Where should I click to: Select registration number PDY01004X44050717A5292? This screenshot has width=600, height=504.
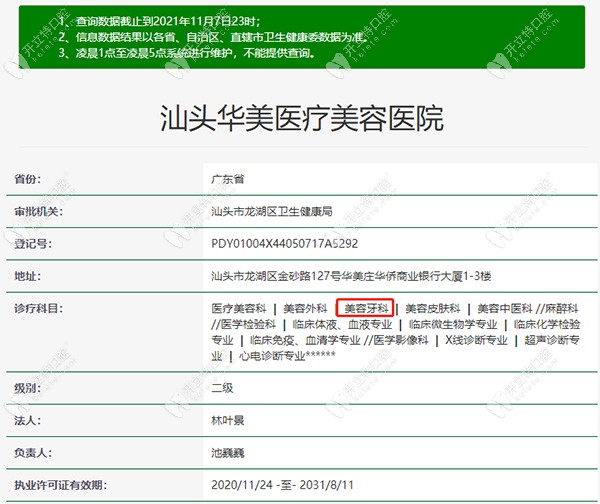click(x=285, y=244)
